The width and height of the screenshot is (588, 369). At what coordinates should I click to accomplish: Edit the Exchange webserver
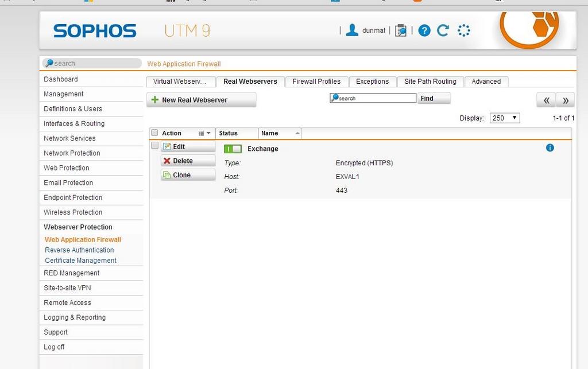click(188, 146)
